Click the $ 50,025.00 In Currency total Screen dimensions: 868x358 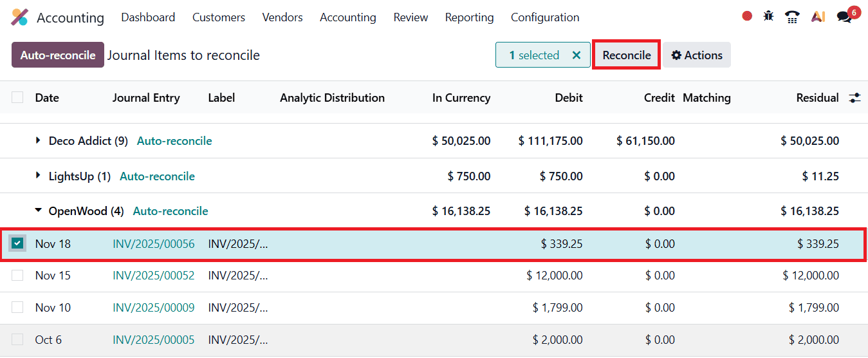(x=461, y=141)
